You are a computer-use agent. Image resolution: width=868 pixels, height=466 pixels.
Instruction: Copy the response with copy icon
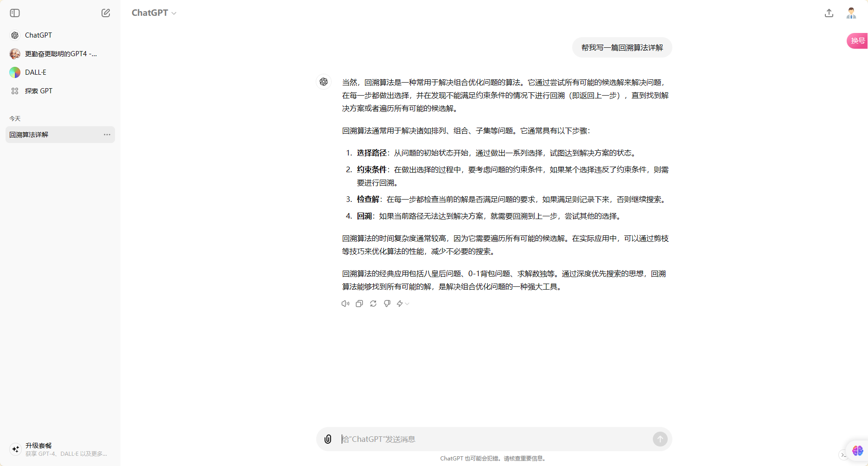point(359,304)
